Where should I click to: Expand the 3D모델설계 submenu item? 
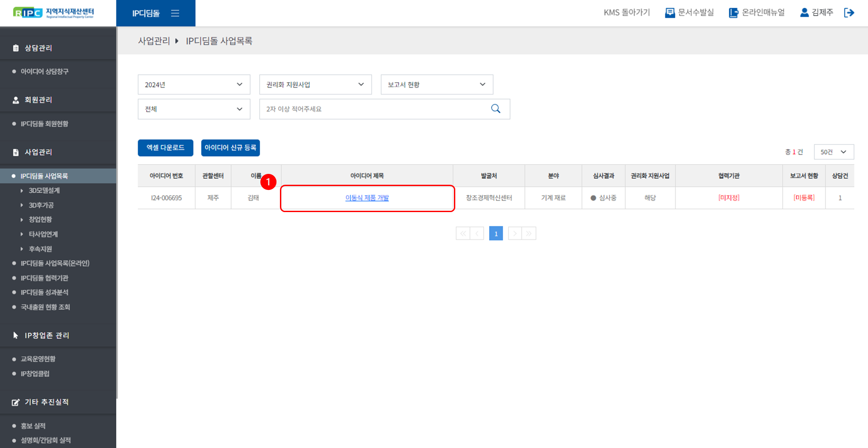[x=44, y=190]
